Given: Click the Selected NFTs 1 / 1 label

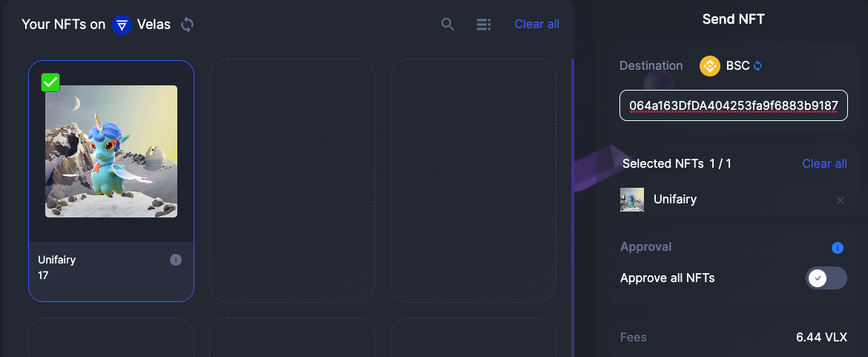Looking at the screenshot, I should tap(677, 164).
